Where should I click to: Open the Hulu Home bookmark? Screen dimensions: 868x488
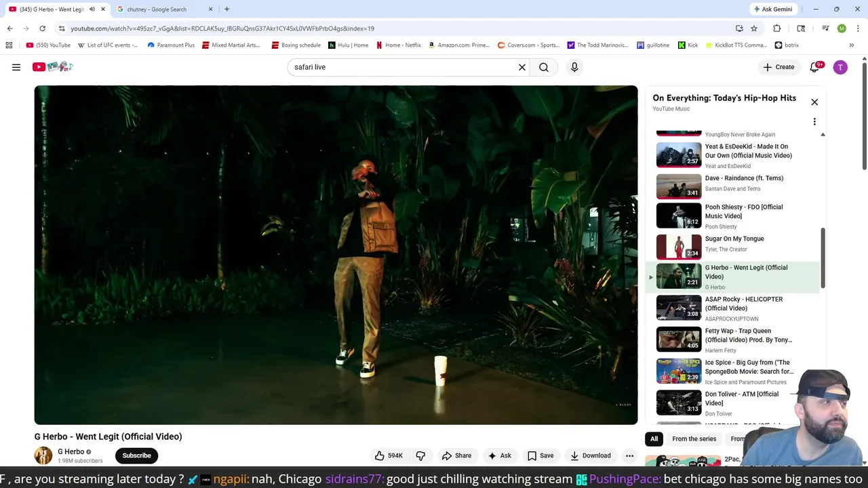point(348,45)
